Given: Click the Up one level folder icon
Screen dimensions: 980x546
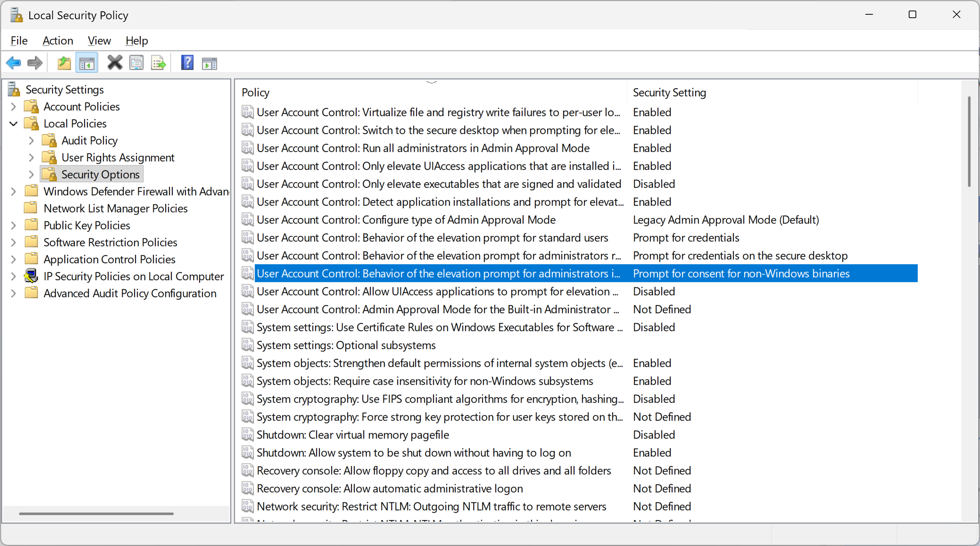Looking at the screenshot, I should point(64,63).
